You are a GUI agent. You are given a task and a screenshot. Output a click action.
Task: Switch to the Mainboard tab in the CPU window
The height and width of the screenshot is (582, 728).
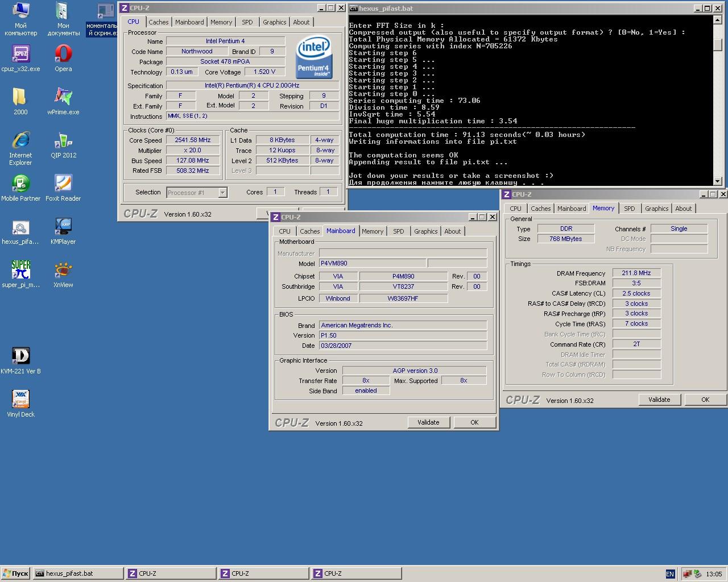click(x=189, y=22)
